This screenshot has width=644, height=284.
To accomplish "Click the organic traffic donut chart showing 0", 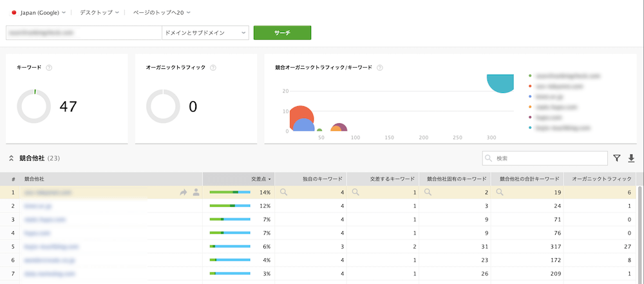I will tap(163, 106).
